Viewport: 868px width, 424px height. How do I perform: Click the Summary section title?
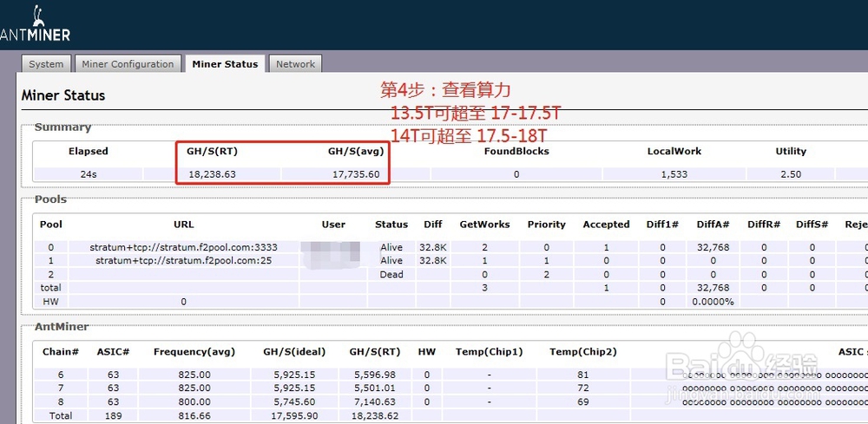pos(62,127)
